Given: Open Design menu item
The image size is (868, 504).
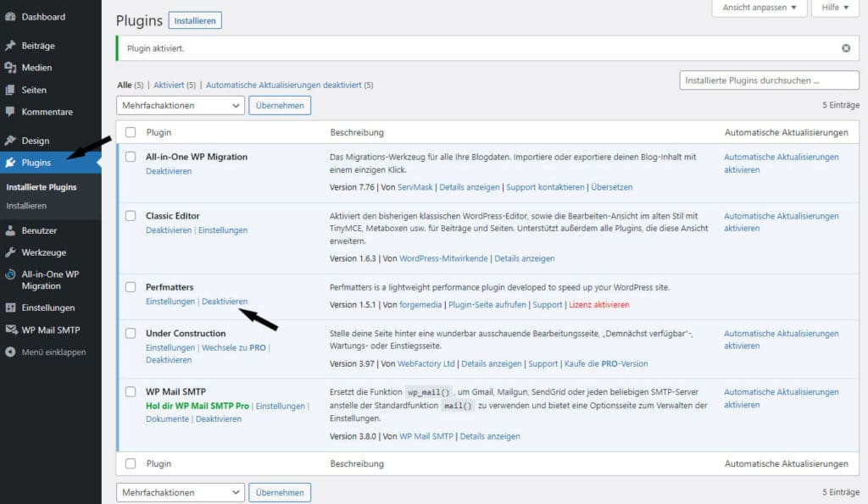Looking at the screenshot, I should pos(36,141).
